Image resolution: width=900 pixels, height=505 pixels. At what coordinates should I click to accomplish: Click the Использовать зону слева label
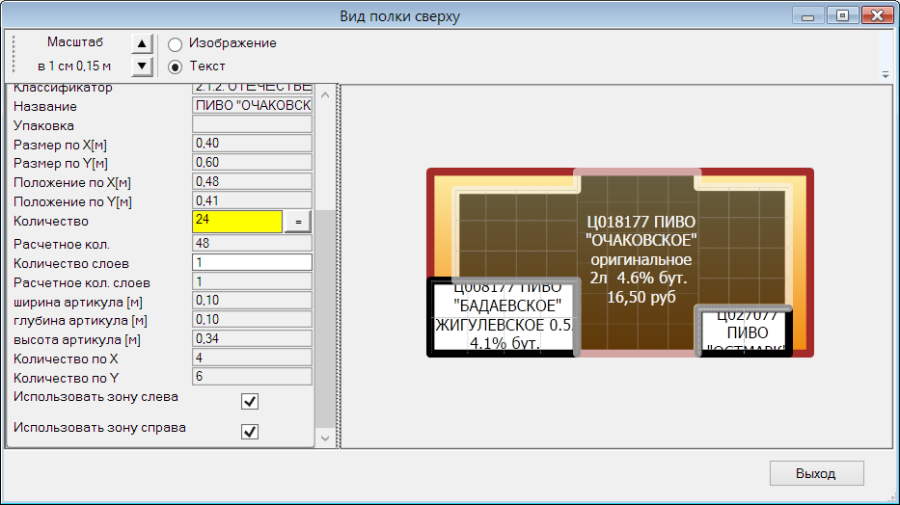click(x=96, y=397)
